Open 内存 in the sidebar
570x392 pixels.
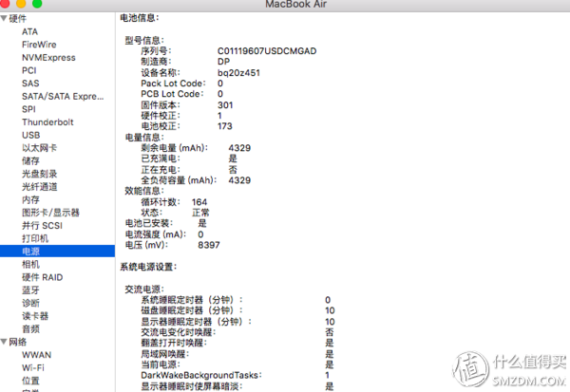pos(30,200)
